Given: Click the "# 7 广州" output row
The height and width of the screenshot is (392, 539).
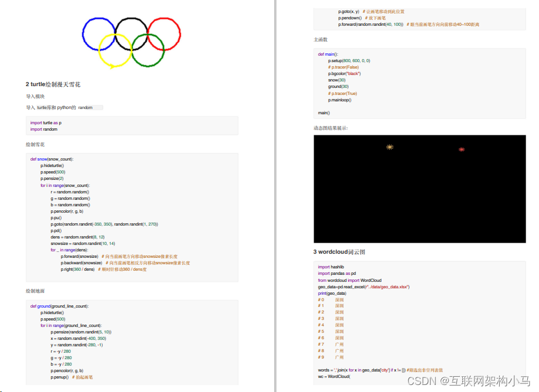Looking at the screenshot, I should tap(330, 344).
